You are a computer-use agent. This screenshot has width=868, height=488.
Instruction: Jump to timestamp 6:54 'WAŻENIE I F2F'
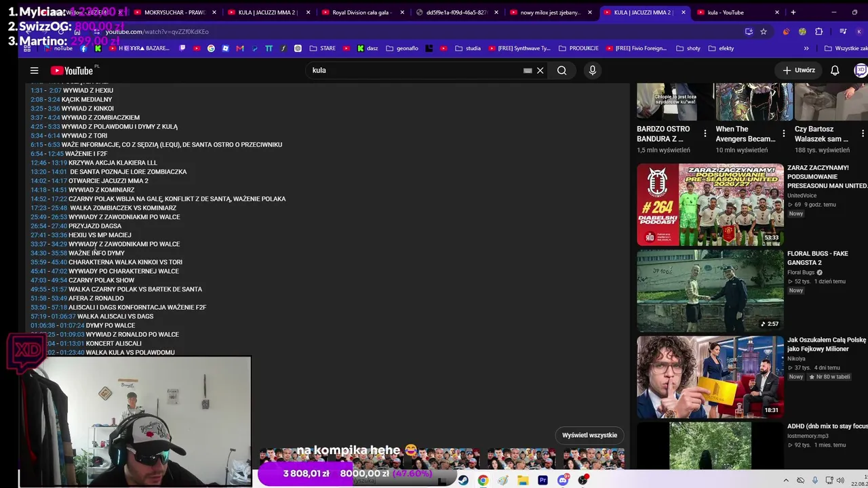tap(37, 154)
